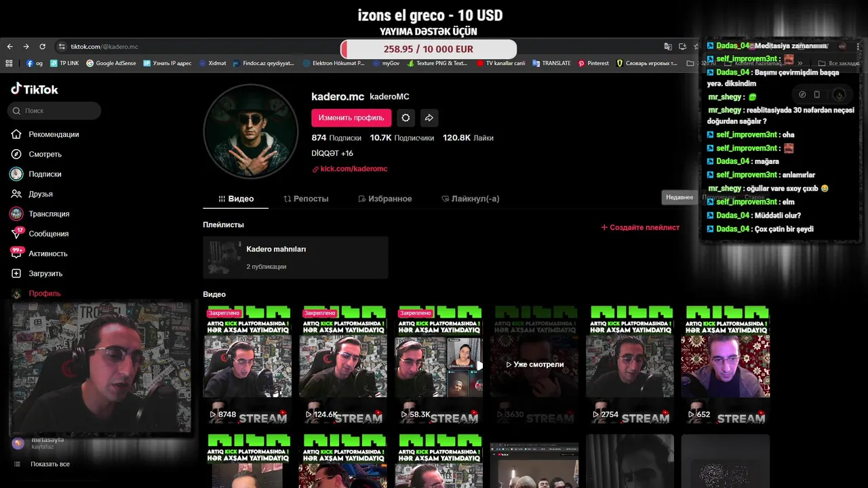Open the video with 2754 views

[x=630, y=364]
